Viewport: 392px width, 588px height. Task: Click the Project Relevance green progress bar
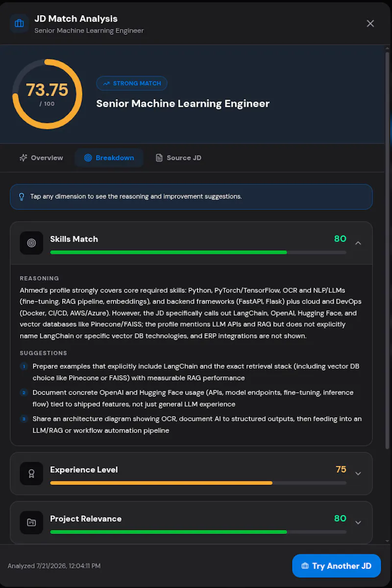point(198,532)
